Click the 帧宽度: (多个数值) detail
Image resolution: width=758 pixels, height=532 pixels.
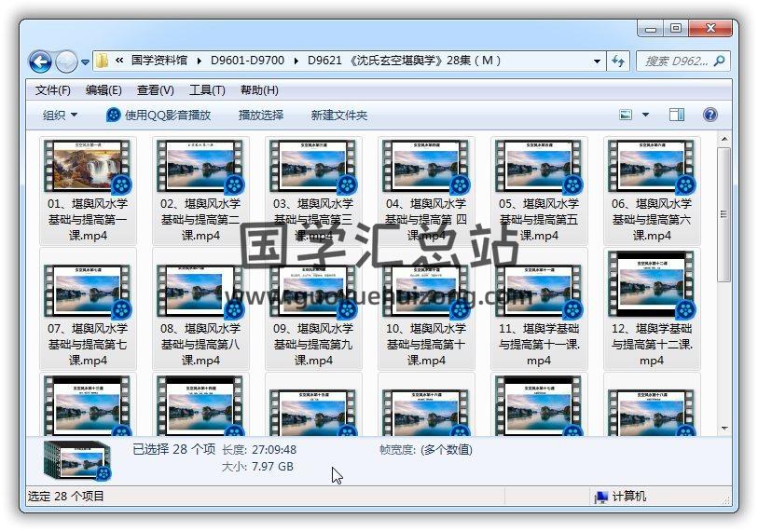tap(425, 450)
